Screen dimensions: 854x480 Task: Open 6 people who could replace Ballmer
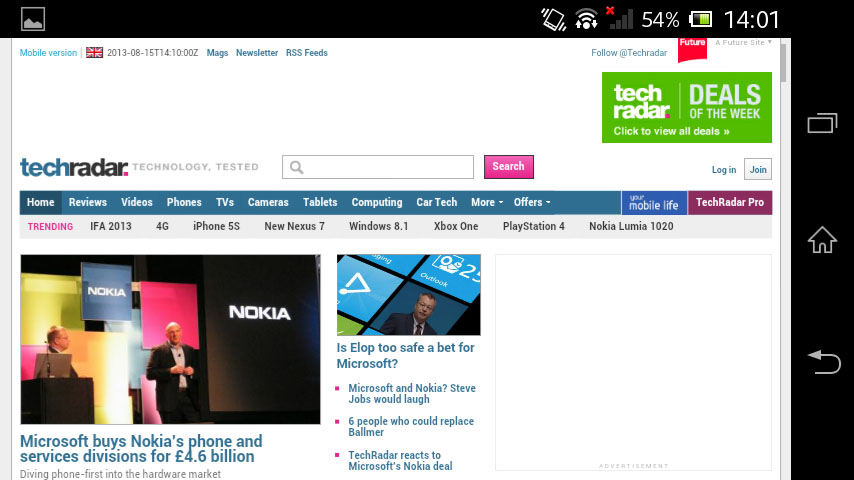pyautogui.click(x=411, y=427)
